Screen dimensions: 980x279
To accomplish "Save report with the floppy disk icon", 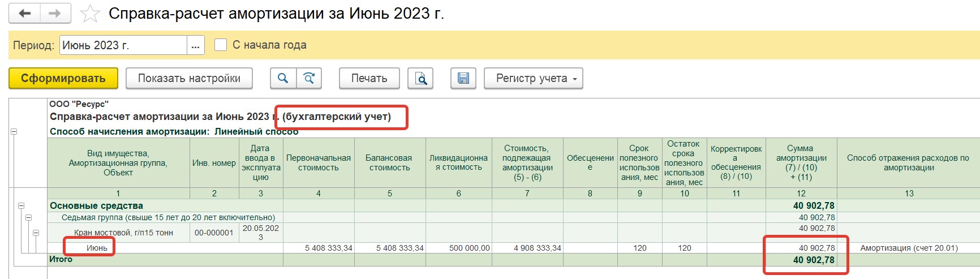I will click(x=463, y=78).
